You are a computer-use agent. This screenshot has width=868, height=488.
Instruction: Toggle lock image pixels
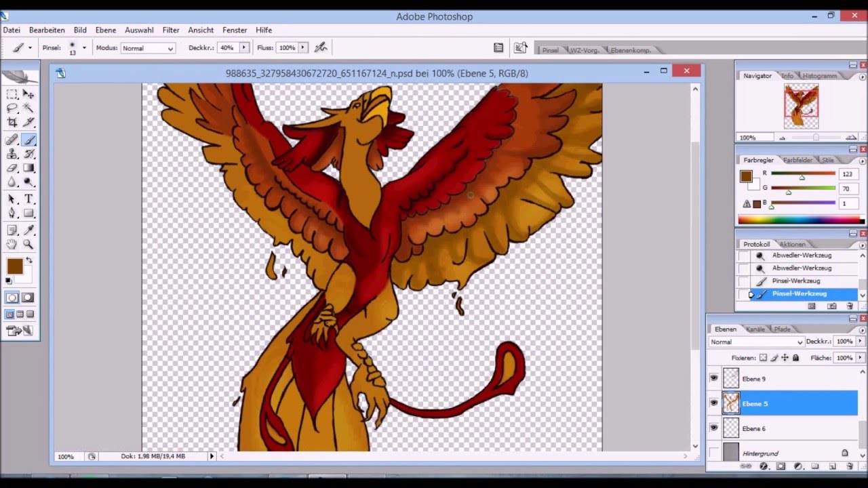tap(774, 358)
